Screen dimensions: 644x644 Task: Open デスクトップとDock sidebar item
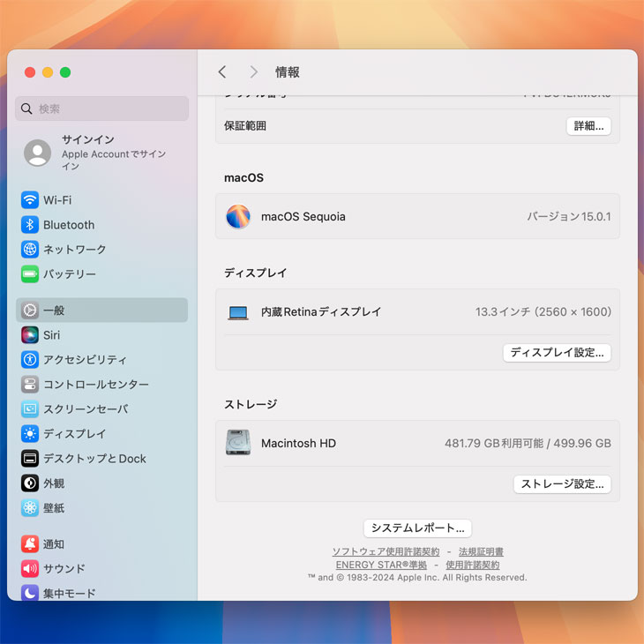pos(94,459)
